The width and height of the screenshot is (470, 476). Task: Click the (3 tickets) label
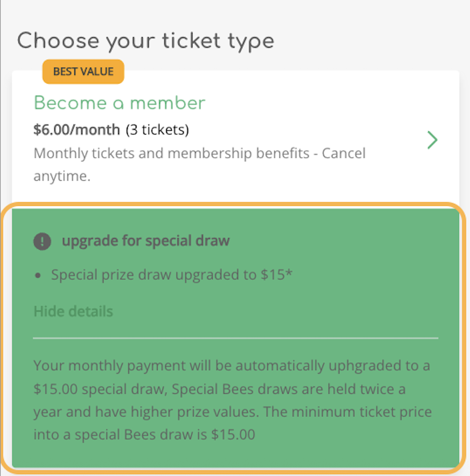click(157, 130)
